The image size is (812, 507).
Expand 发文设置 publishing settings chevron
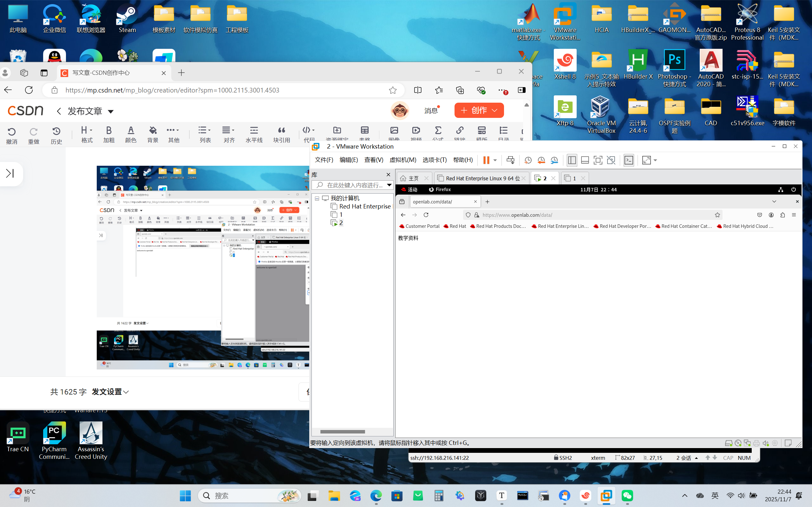(126, 392)
